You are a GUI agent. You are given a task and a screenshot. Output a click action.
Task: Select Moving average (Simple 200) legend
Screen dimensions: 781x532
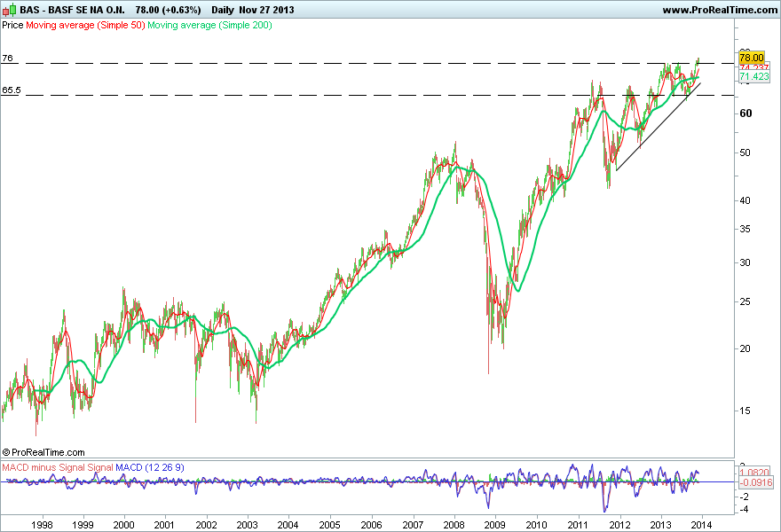209,25
